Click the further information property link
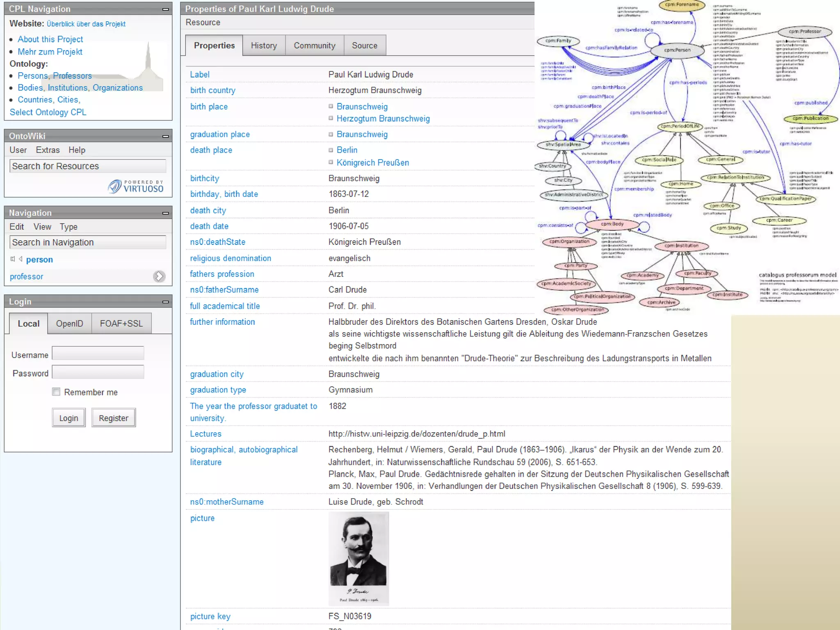This screenshot has width=840, height=630. (x=222, y=322)
